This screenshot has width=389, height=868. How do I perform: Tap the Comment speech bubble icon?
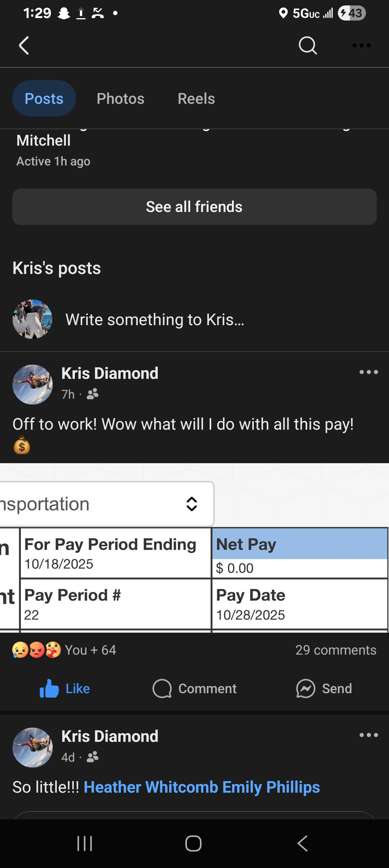pyautogui.click(x=162, y=688)
